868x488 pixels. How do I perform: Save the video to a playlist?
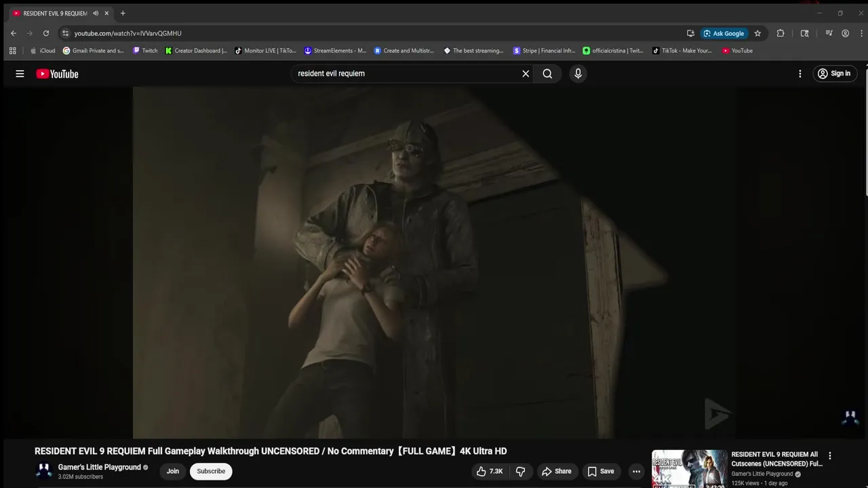click(601, 471)
